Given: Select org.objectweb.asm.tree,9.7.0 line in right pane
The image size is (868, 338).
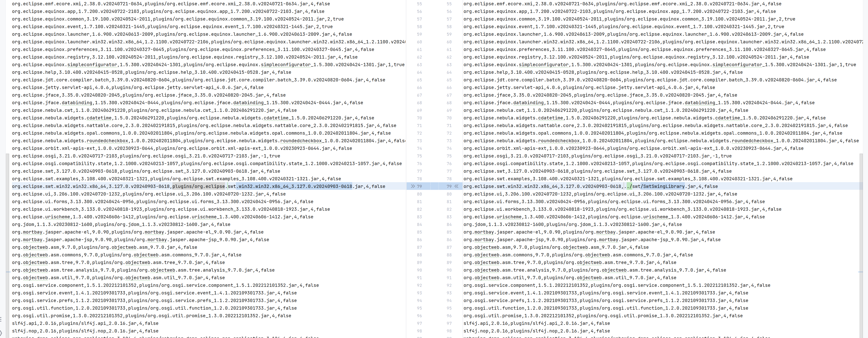Looking at the screenshot, I should point(570,263).
